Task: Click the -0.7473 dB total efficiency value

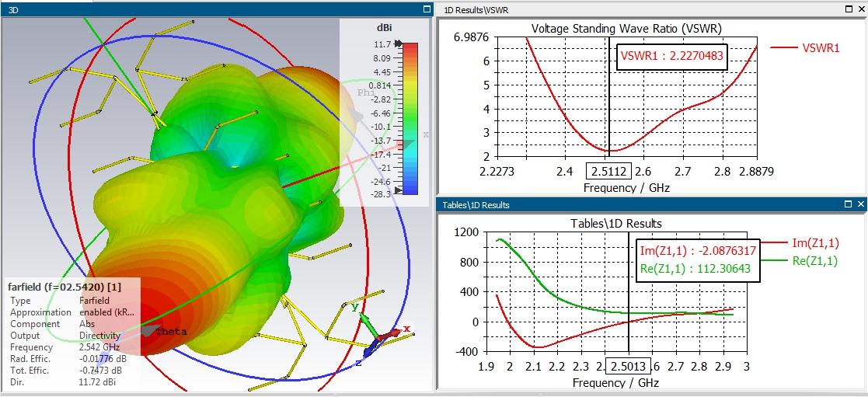Action: [101, 371]
